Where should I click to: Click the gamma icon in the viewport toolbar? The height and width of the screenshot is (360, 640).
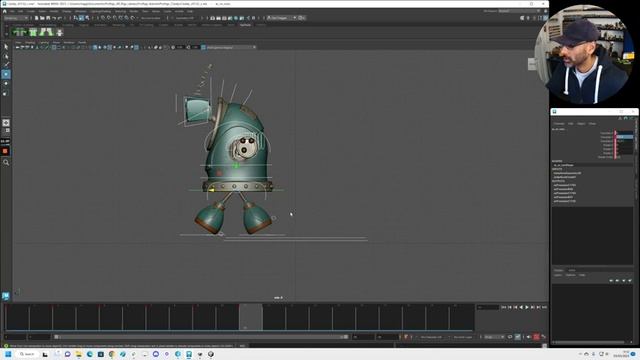189,47
